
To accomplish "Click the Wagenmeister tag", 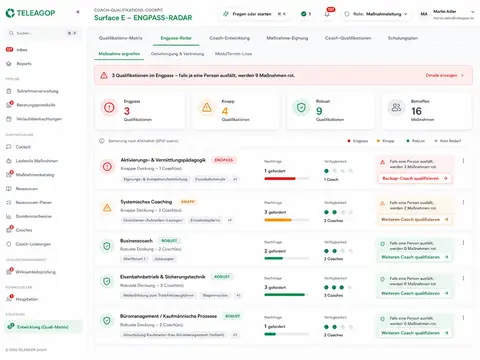I will click(x=215, y=295).
